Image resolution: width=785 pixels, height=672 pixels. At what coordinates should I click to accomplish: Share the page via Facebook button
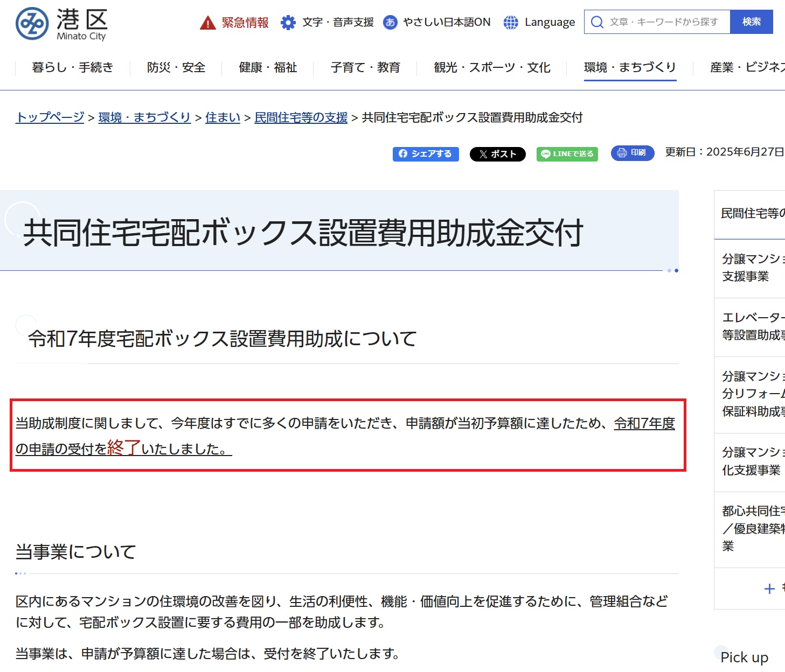coord(425,154)
